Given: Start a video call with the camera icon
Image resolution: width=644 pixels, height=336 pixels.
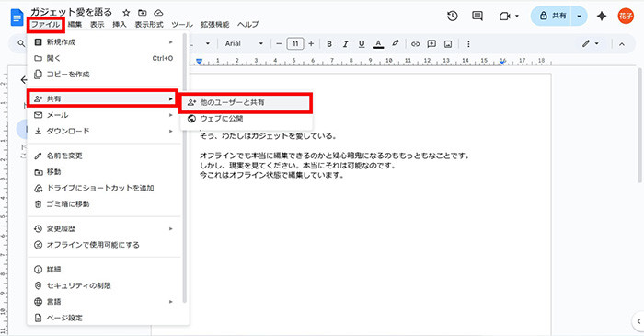Looking at the screenshot, I should [x=504, y=16].
